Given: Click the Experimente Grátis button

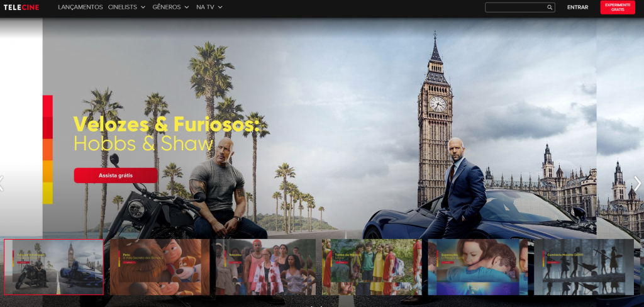Looking at the screenshot, I should tap(618, 8).
